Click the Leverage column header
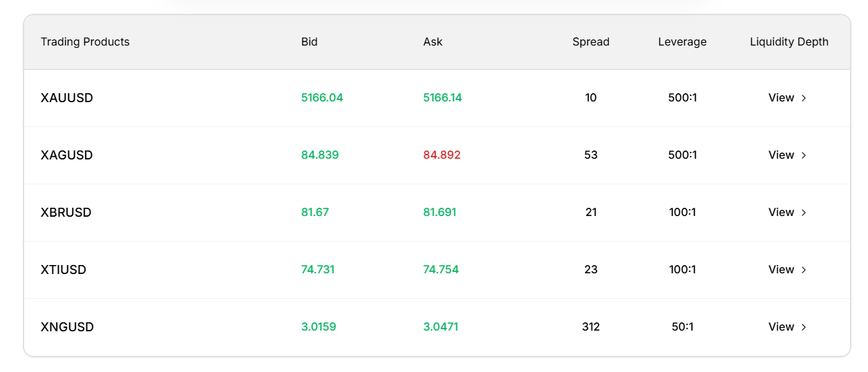This screenshot has height=372, width=868. coord(682,42)
